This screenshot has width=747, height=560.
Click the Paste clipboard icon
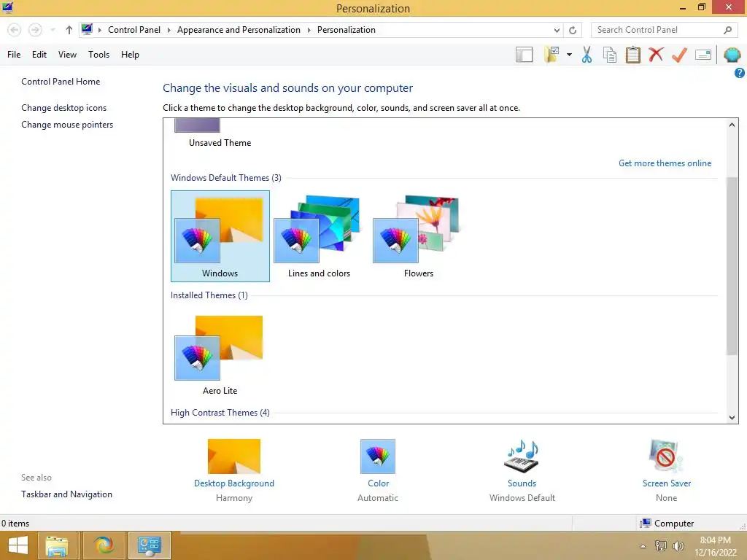click(x=632, y=55)
